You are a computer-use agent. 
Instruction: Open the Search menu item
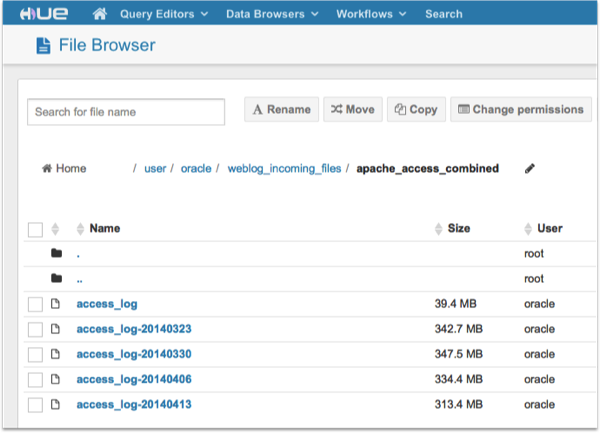point(444,14)
